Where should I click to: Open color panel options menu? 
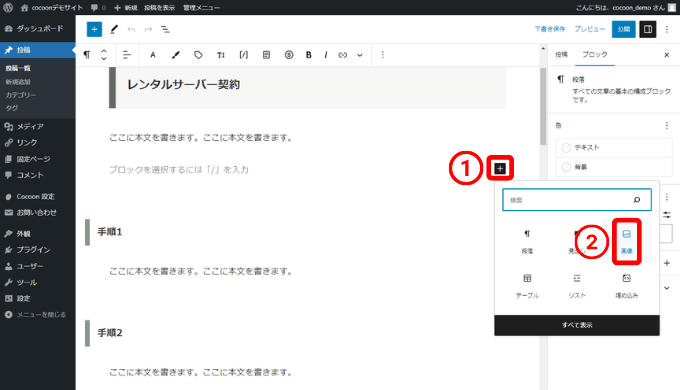pos(667,126)
